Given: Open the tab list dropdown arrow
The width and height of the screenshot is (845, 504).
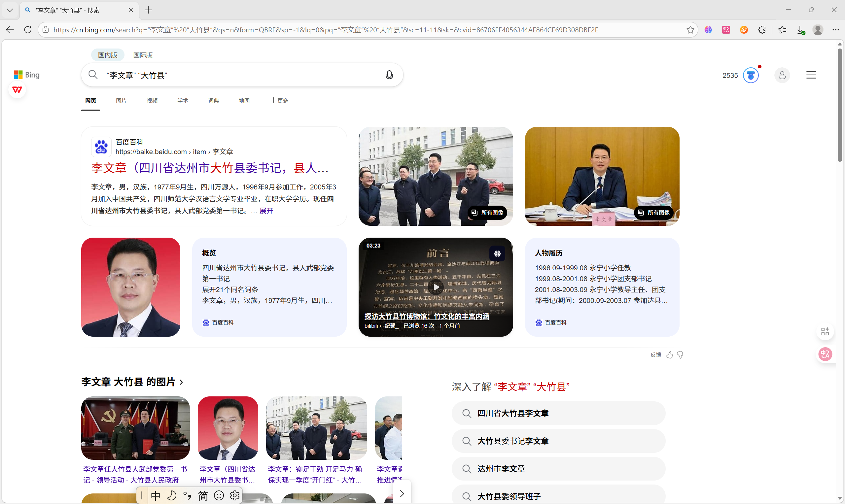Looking at the screenshot, I should click(x=10, y=10).
